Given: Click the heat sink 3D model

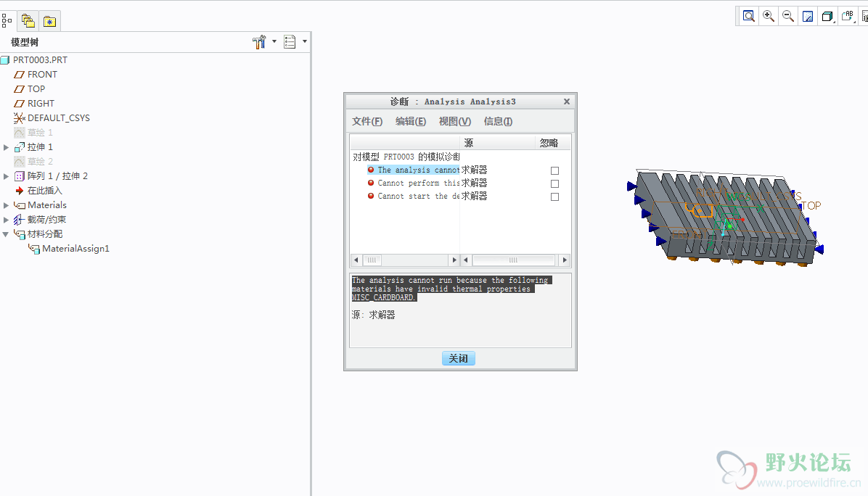Looking at the screenshot, I should coord(725,218).
